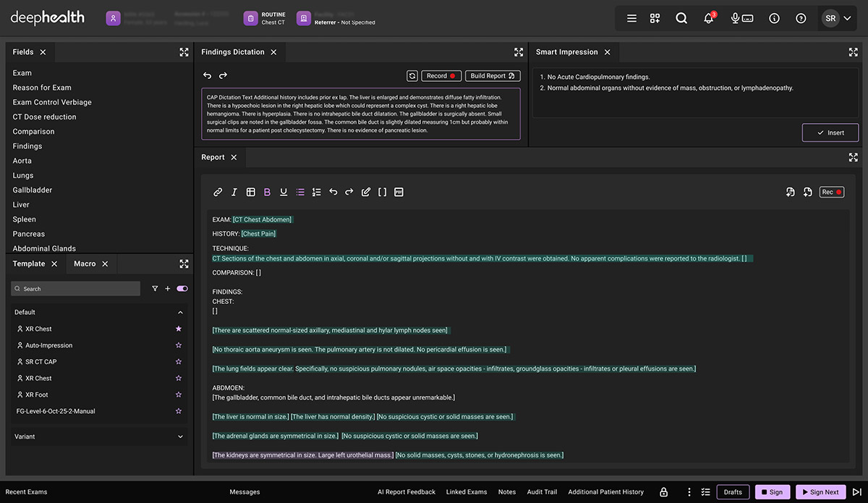
Task: Click the template Search field
Action: (76, 288)
